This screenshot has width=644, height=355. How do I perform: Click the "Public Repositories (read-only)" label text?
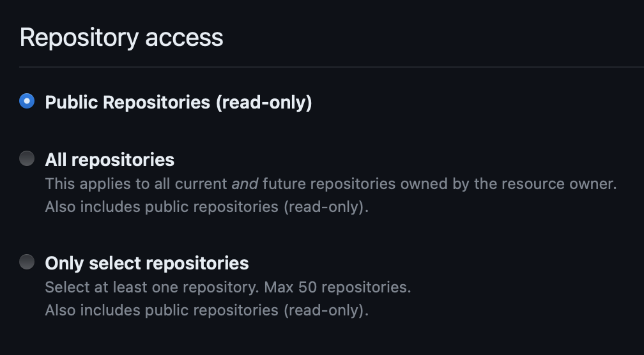coord(178,102)
